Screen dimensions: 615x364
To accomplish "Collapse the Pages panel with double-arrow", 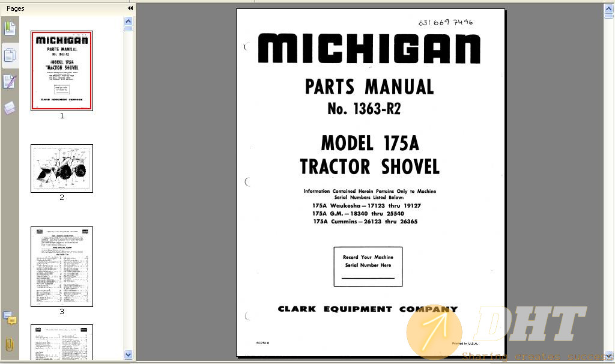I will click(130, 8).
